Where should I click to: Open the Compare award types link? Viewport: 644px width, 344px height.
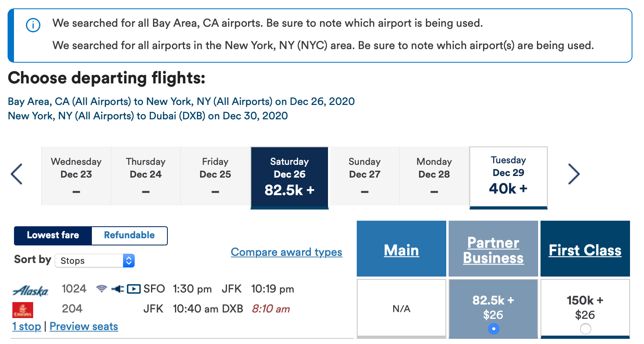pos(286,252)
